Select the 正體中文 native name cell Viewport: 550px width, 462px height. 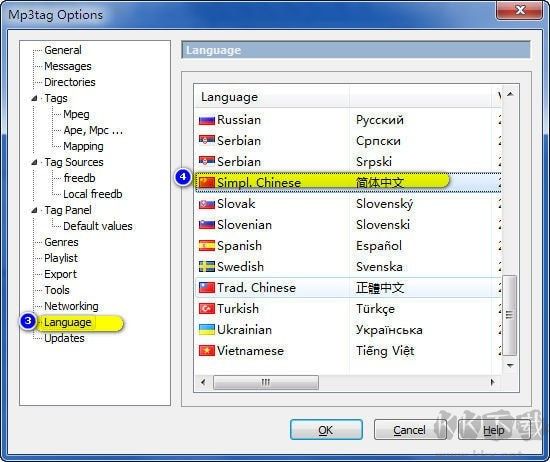[x=380, y=288]
